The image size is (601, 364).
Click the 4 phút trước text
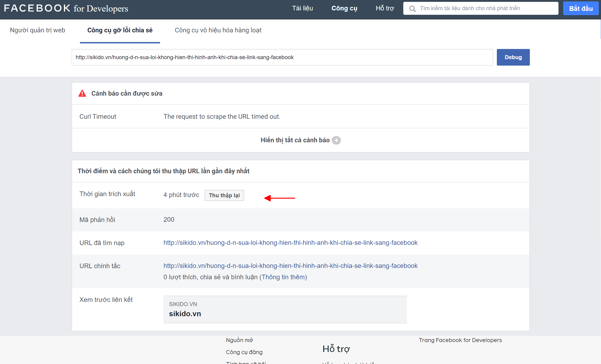pos(181,195)
